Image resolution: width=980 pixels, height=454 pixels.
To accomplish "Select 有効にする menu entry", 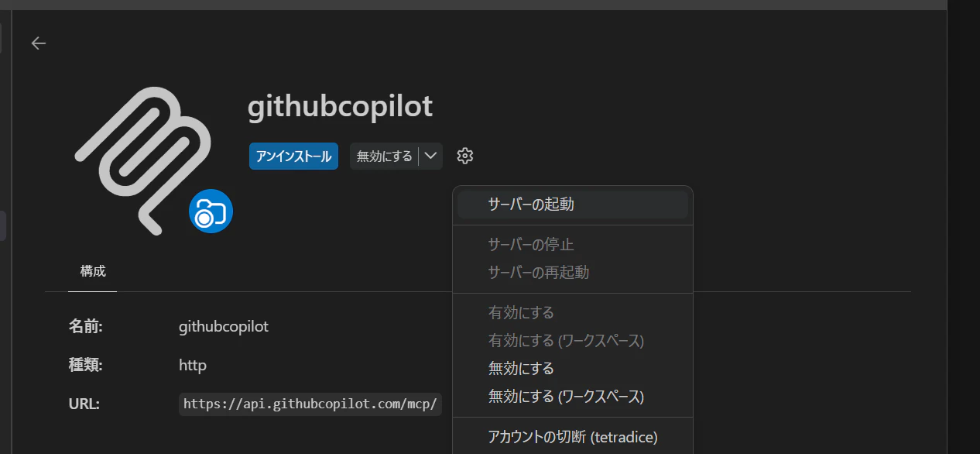I will [x=572, y=313].
